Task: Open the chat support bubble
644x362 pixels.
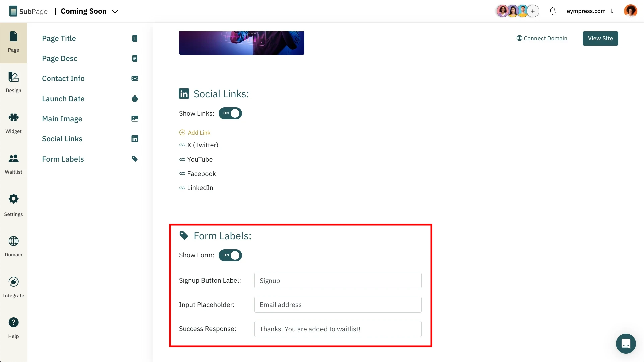Action: pos(626,343)
